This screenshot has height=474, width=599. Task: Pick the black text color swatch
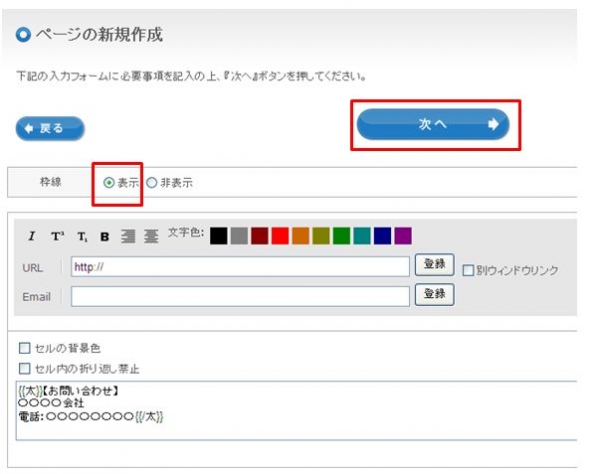(219, 236)
